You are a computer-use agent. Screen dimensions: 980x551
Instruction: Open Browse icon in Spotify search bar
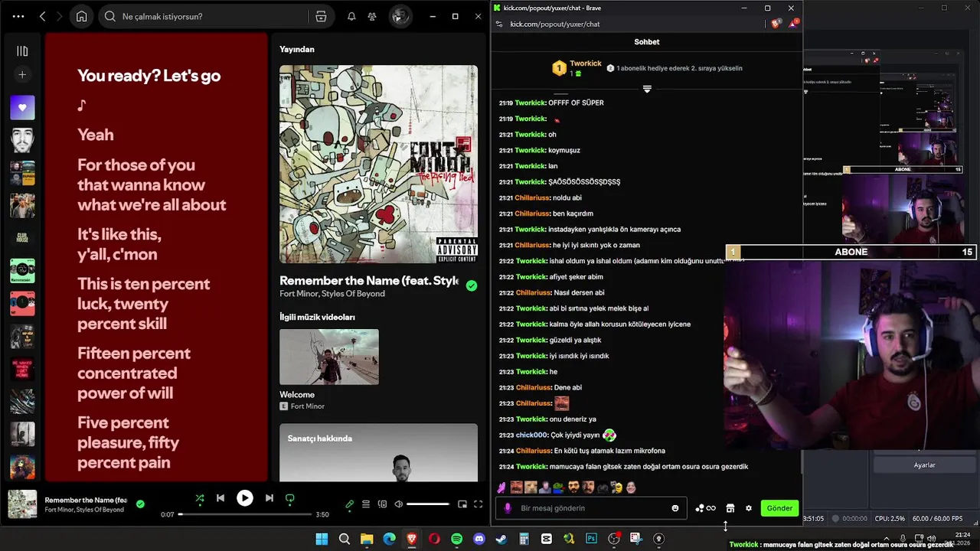pos(321,16)
